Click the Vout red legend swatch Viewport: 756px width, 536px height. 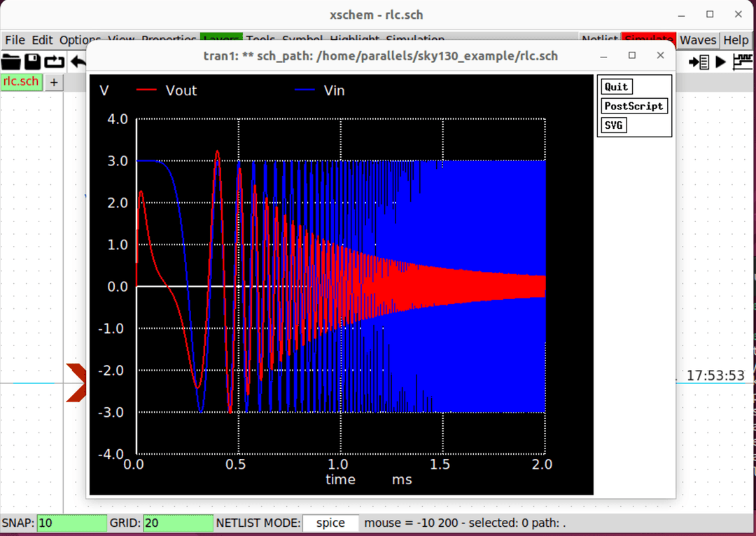pos(146,90)
